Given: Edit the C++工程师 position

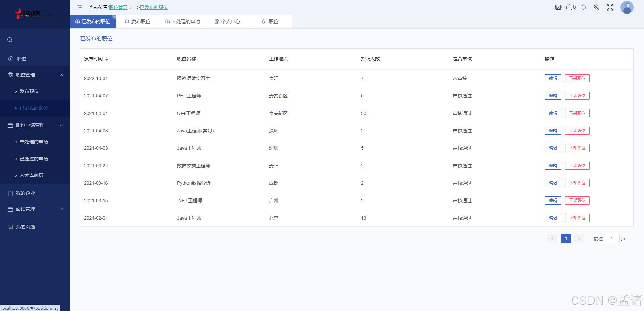Looking at the screenshot, I should (553, 113).
